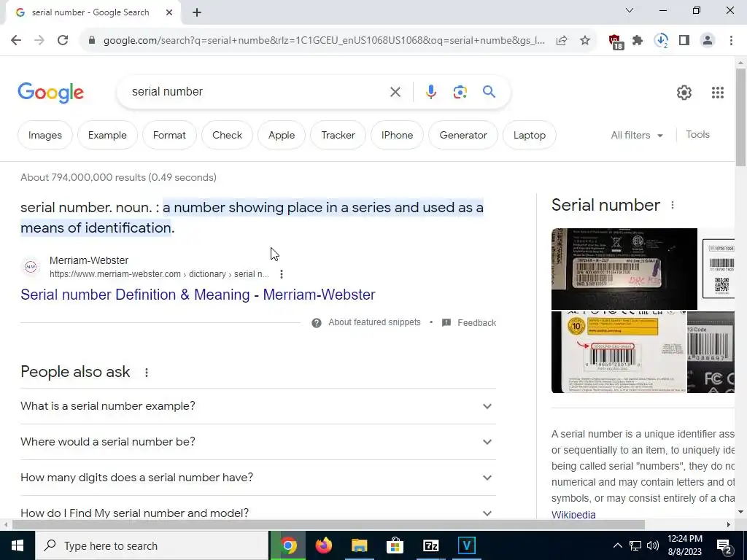The height and width of the screenshot is (560, 747).
Task: Toggle the browser side panel icon
Action: pyautogui.click(x=684, y=41)
